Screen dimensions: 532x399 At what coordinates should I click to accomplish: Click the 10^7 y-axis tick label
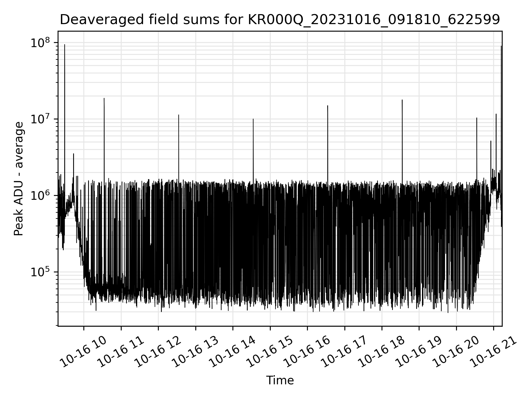pyautogui.click(x=41, y=119)
